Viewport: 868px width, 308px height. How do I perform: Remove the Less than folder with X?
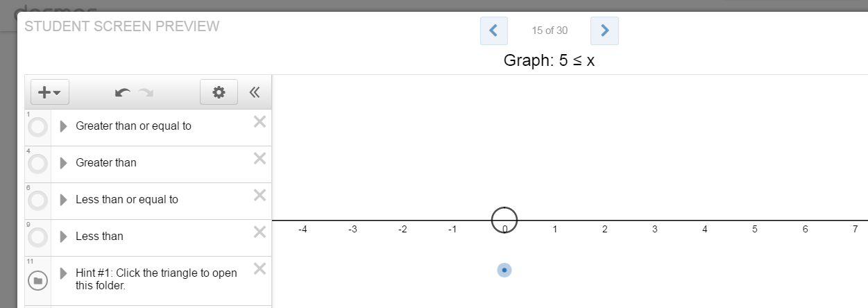pos(259,232)
